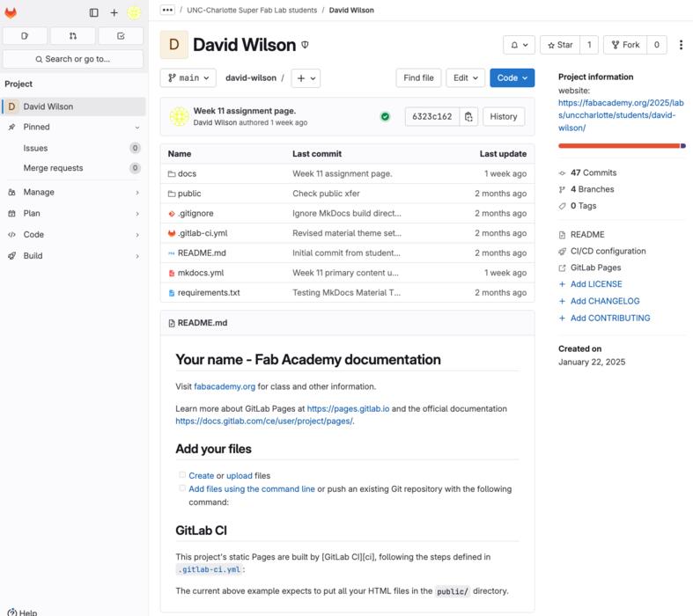The width and height of the screenshot is (693, 616).
Task: View 0 Tags
Action: pyautogui.click(x=583, y=206)
